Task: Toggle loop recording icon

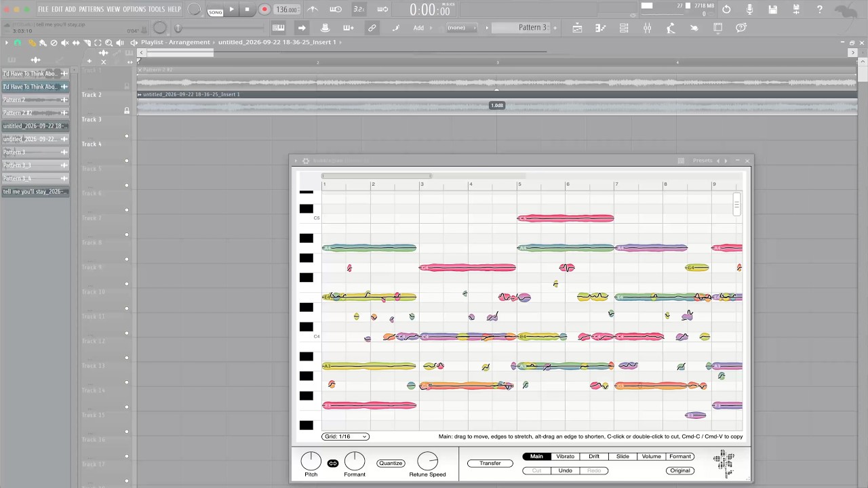Action: point(382,9)
